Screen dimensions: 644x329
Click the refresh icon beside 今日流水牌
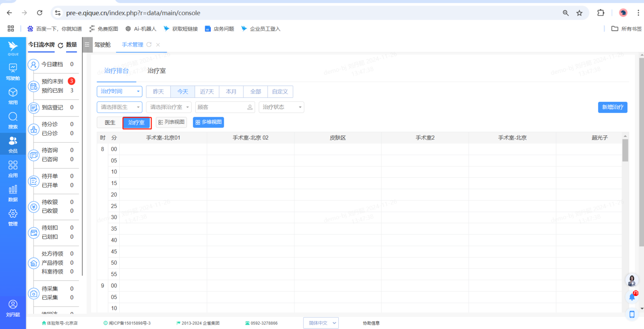(x=61, y=45)
